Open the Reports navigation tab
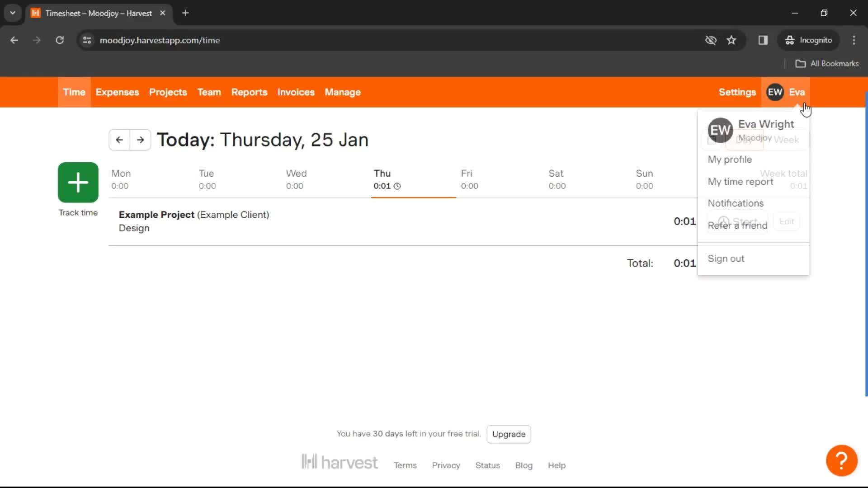 249,92
